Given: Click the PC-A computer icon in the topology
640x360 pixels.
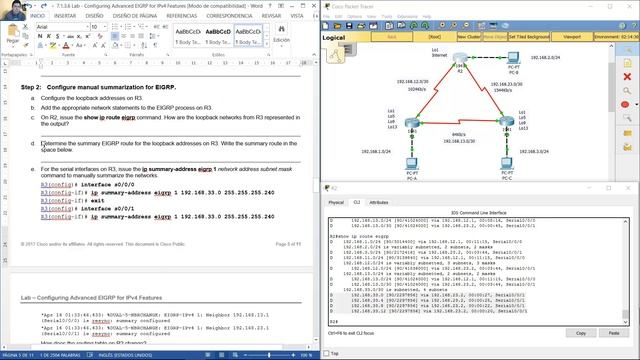Looking at the screenshot, I should point(412,164).
